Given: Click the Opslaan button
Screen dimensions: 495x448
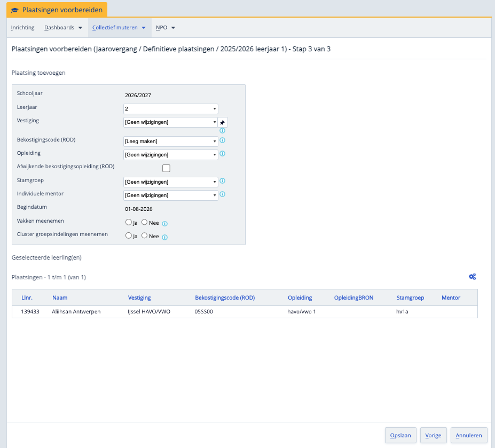Looking at the screenshot, I should [x=400, y=435].
